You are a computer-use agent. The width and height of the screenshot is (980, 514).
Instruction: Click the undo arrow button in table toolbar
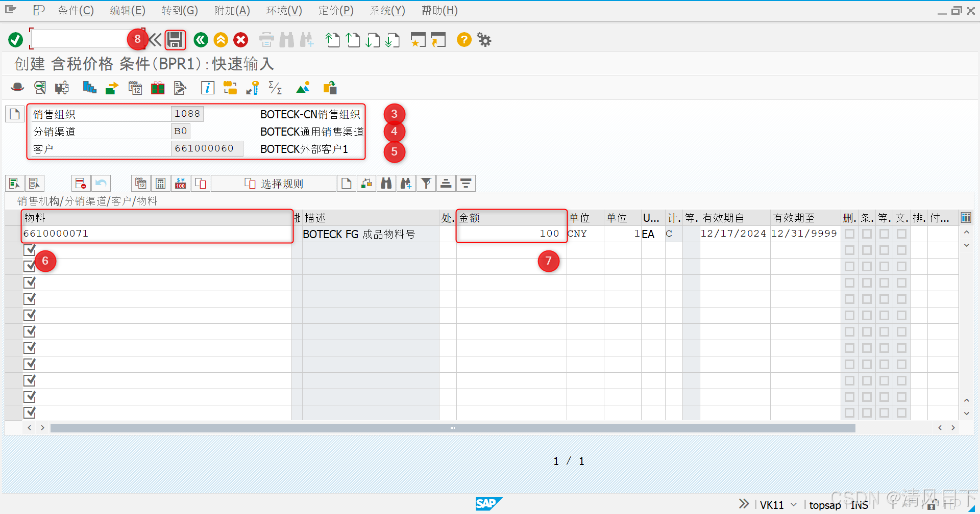tap(101, 183)
